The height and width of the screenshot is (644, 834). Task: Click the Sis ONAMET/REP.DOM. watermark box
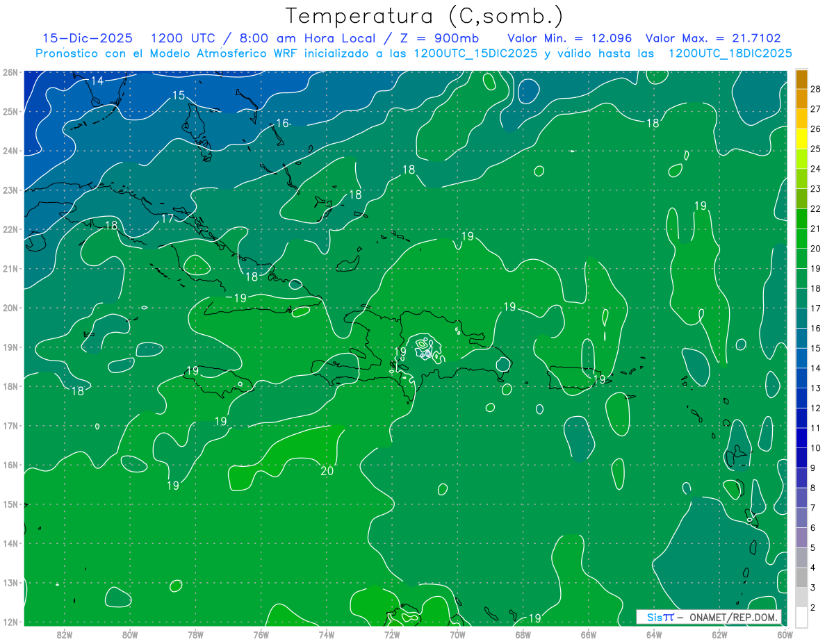[709, 617]
